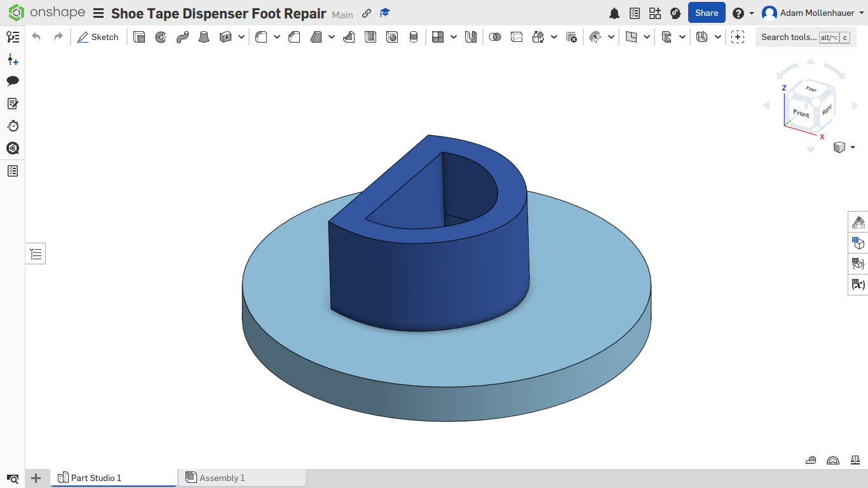Expand the Transform tool dropdown arrow

[554, 37]
